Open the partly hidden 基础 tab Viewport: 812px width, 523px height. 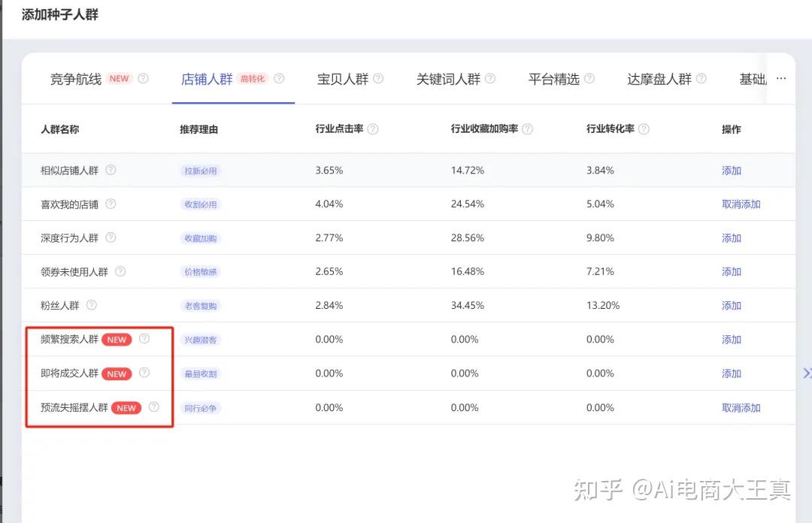pos(753,79)
